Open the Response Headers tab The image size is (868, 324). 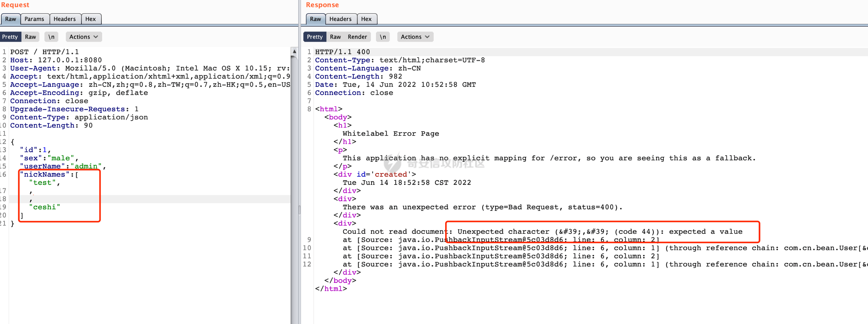click(340, 19)
